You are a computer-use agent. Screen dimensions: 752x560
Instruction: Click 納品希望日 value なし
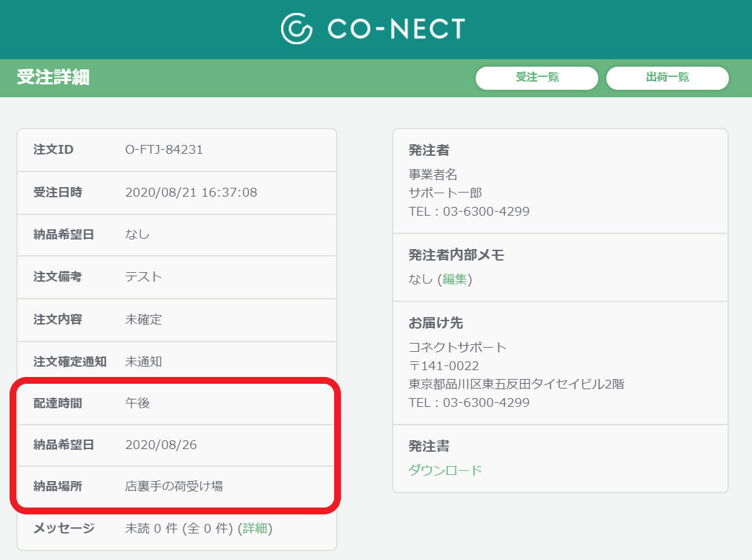click(137, 235)
